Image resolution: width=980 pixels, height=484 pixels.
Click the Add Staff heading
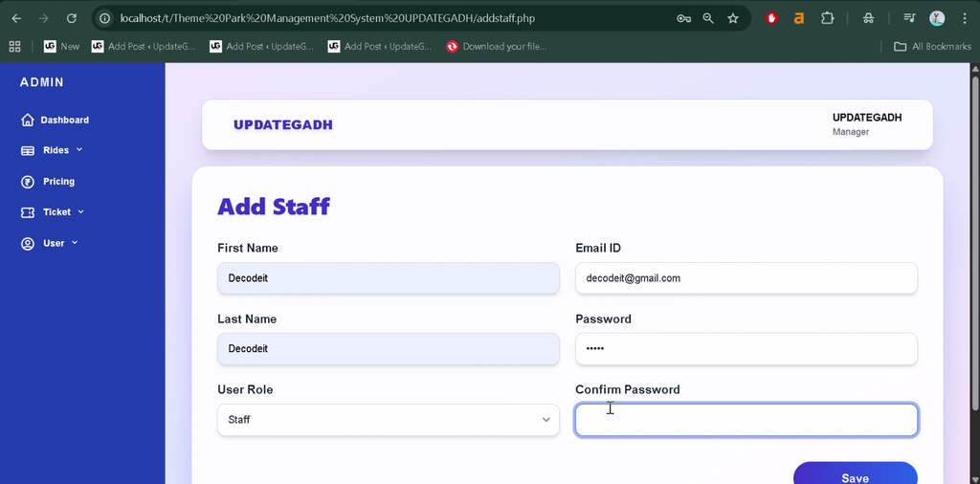coord(274,206)
